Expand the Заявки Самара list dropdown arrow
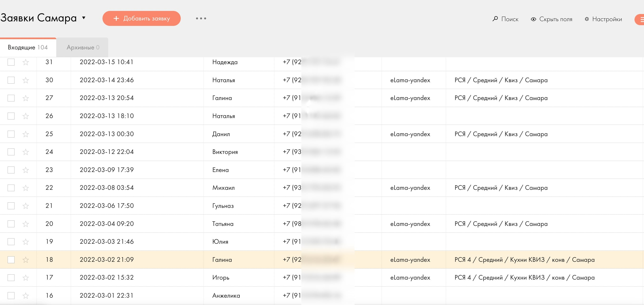This screenshot has height=305, width=644. click(84, 18)
